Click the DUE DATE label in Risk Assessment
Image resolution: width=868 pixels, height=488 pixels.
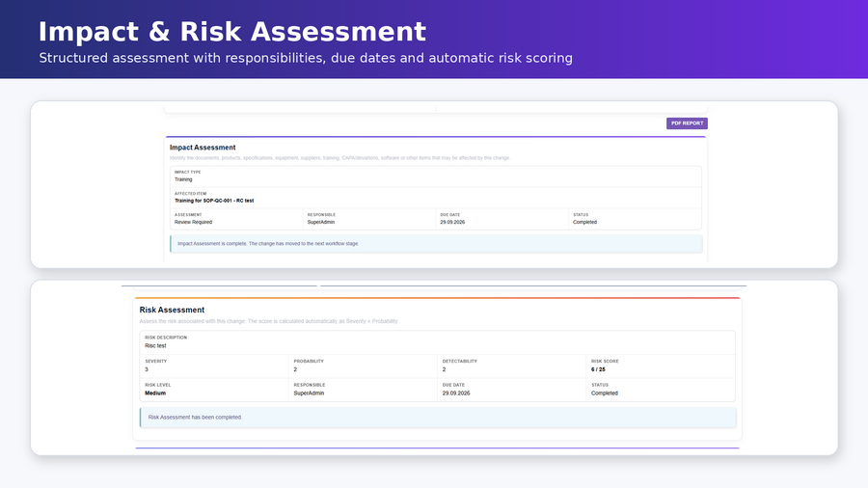[453, 385]
